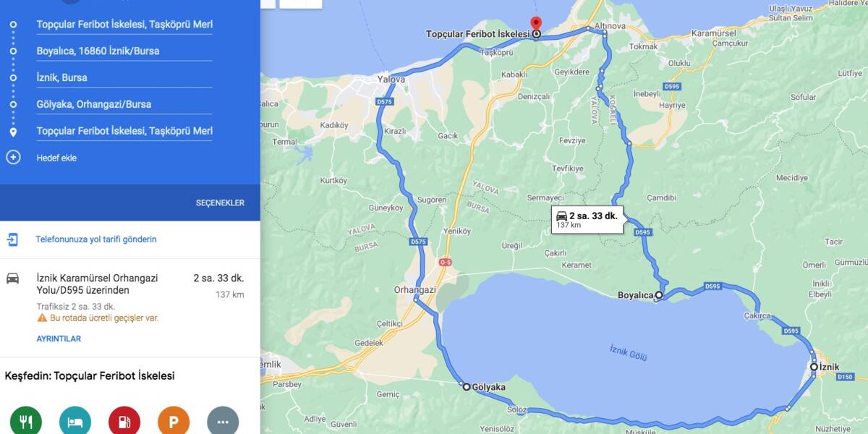Click the red destination pin on map
The image size is (868, 434).
535,25
